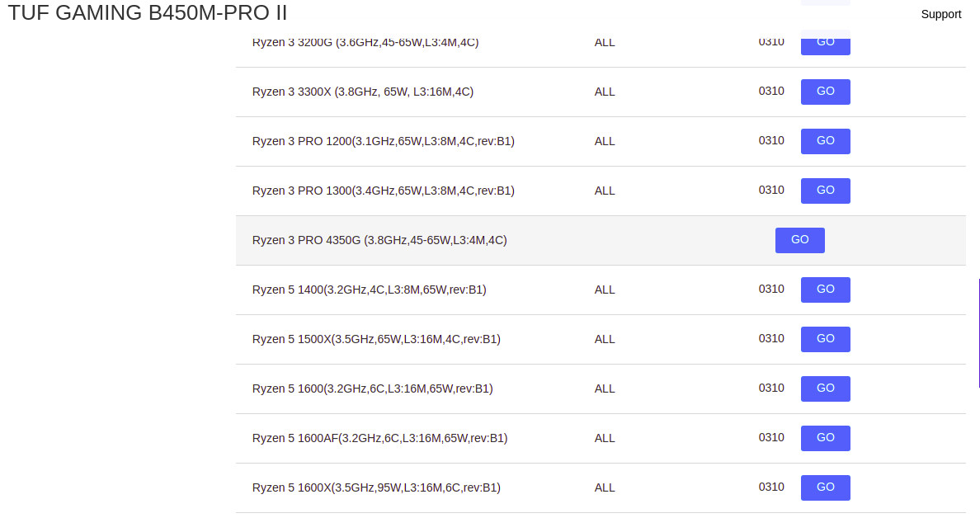Select the Ryzen 3 3300X CPU name
This screenshot has width=980, height=518.
(x=362, y=92)
